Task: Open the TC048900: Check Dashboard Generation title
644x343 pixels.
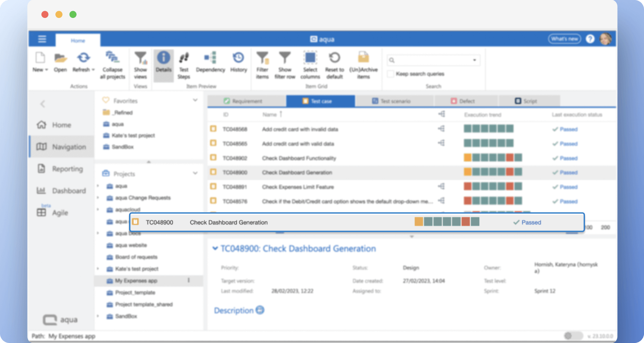Action: click(298, 248)
